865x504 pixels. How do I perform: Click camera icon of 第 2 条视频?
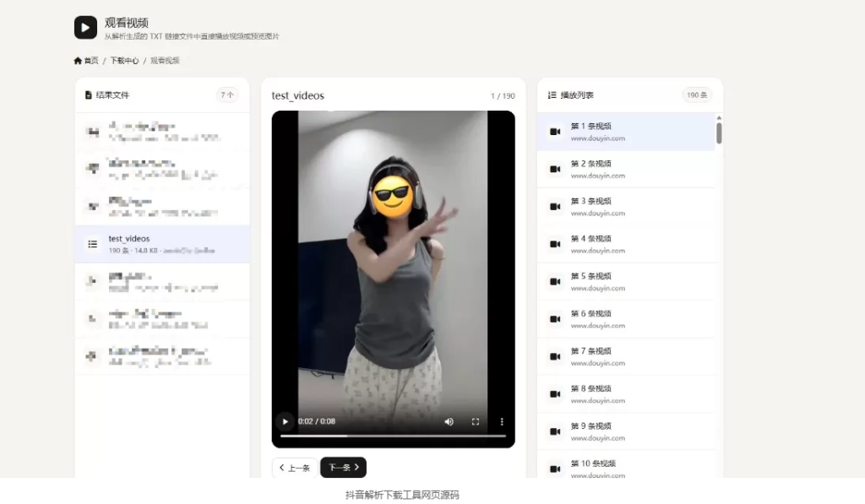click(555, 170)
